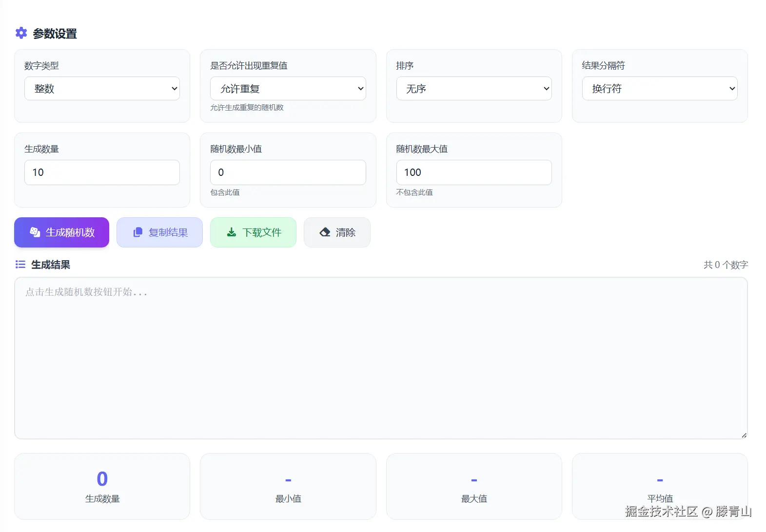Click the 数字类型 label
766x532 pixels.
pyautogui.click(x=41, y=66)
